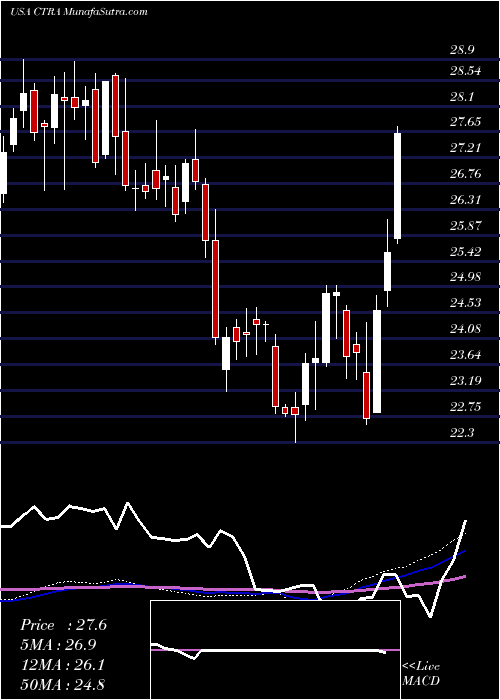Select the 28.1 price axis label
This screenshot has width=500, height=700.
point(461,97)
